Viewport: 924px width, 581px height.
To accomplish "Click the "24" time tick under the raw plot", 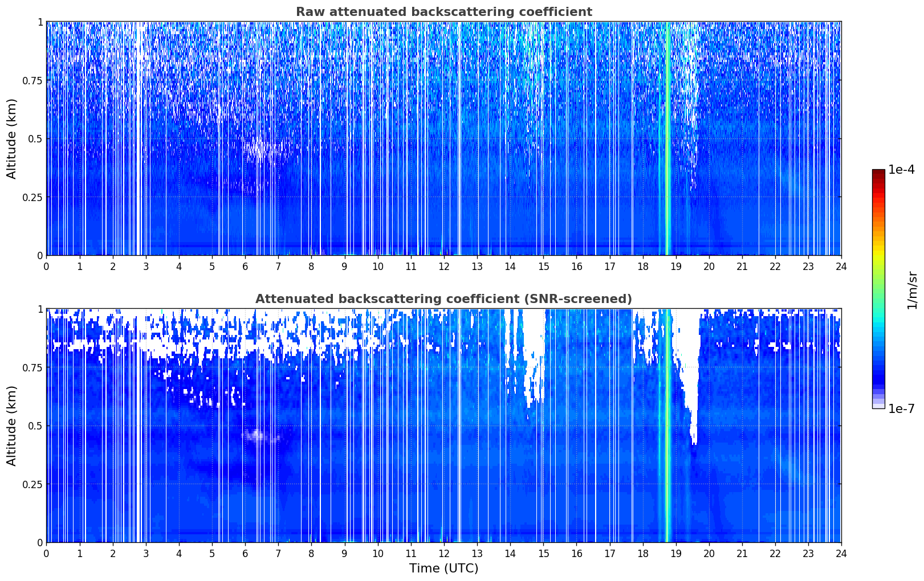I will coord(841,266).
